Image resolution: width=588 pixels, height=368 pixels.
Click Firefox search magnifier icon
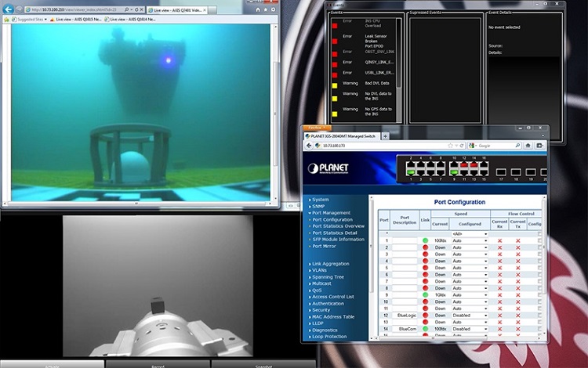pyautogui.click(x=517, y=146)
